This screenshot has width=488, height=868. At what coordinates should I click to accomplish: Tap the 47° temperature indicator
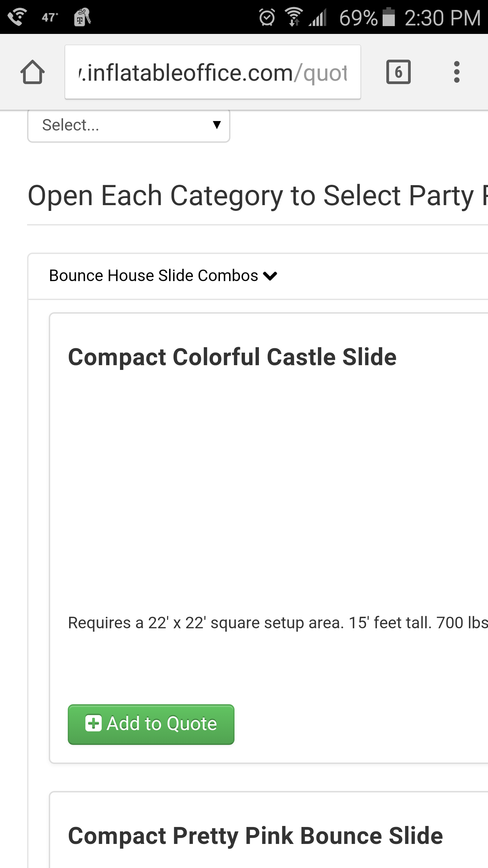tap(50, 17)
